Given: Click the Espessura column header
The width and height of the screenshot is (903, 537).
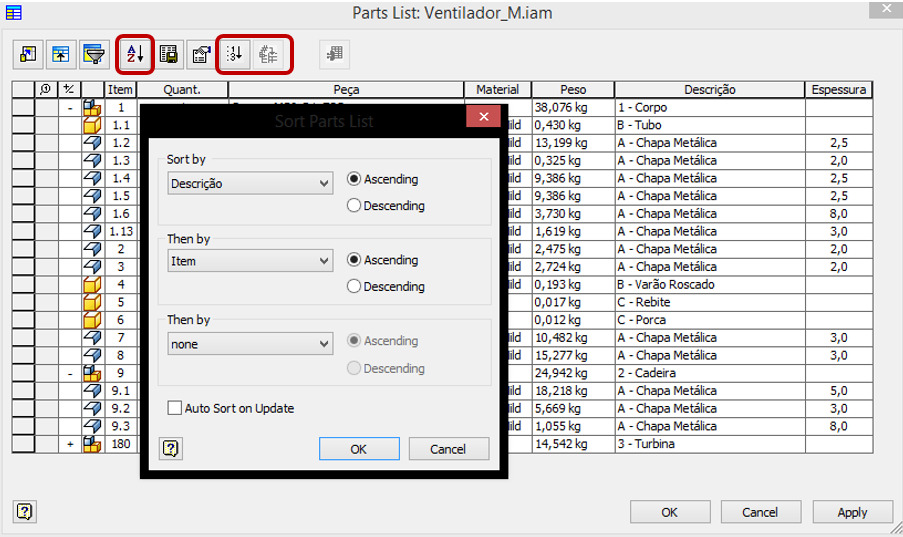Looking at the screenshot, I should [838, 90].
